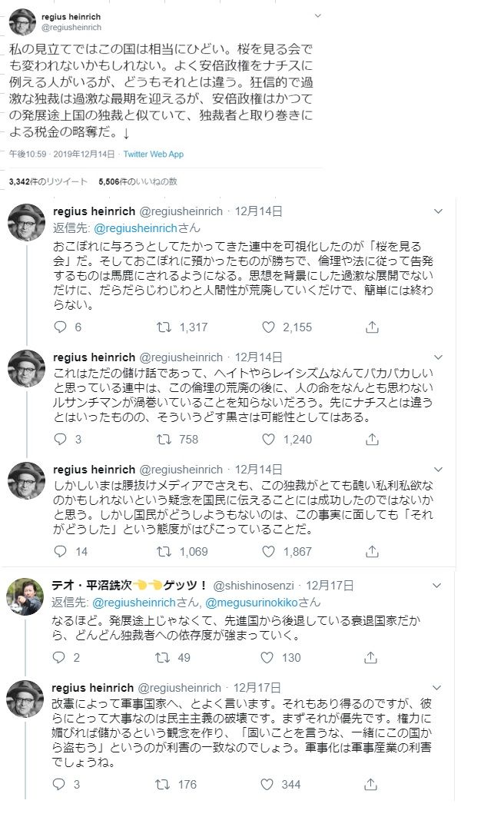The image size is (504, 827).
Task: Like the tweet with 1,867 likes
Action: pos(268,552)
